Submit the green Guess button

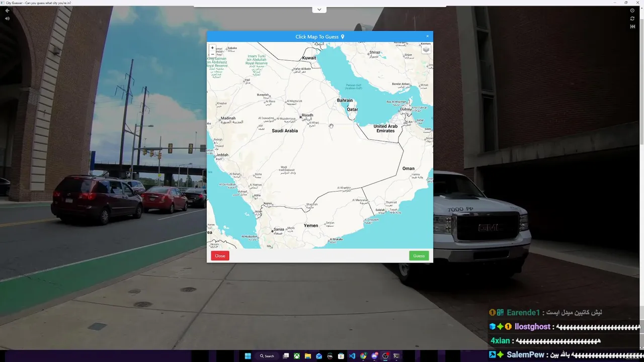(419, 256)
